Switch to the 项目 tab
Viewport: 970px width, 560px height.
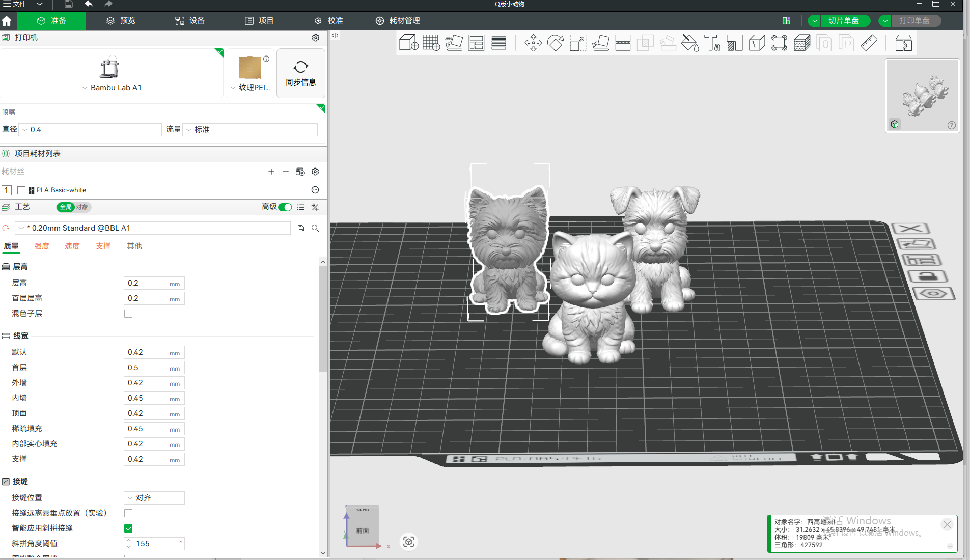tap(259, 21)
